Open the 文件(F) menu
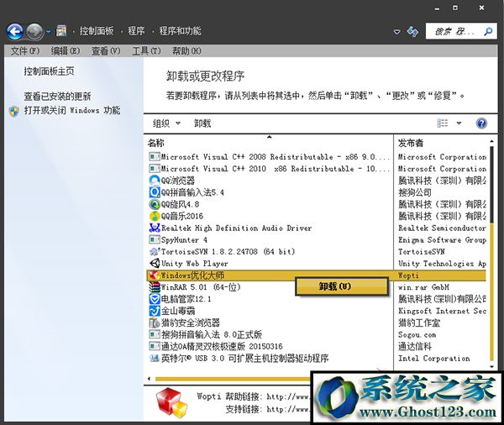 point(25,50)
